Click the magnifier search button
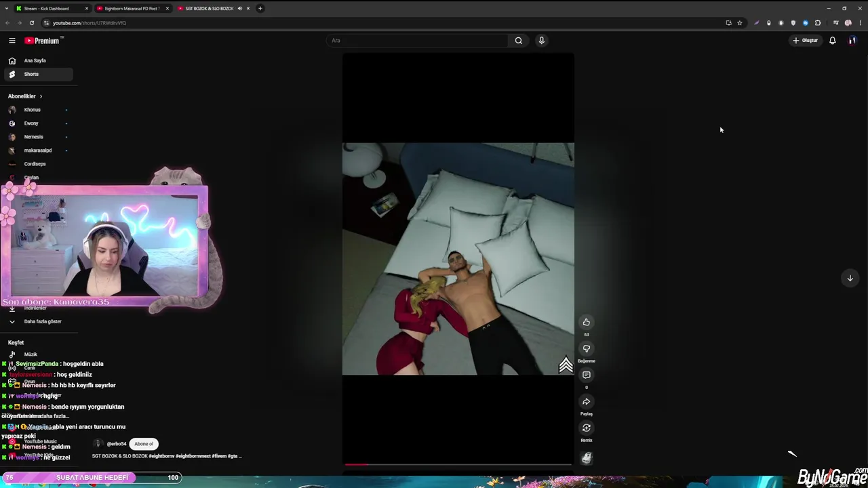This screenshot has width=868, height=488. (519, 41)
